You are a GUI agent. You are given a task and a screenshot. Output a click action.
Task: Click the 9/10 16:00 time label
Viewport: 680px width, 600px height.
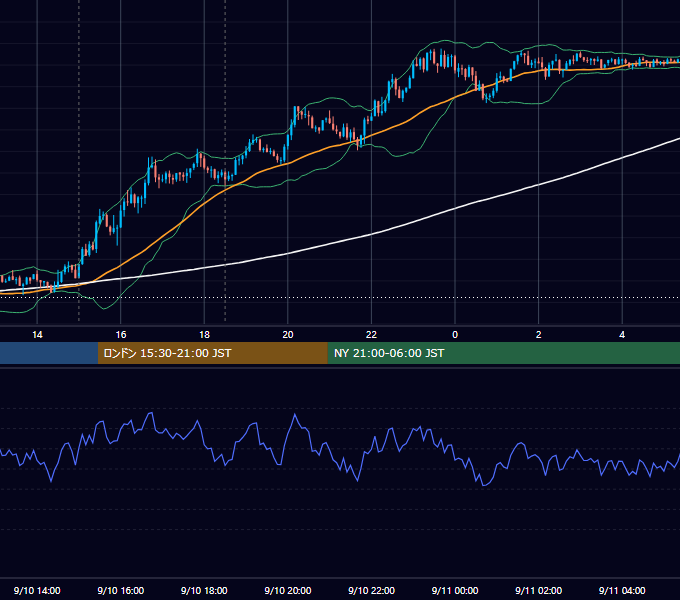click(121, 590)
